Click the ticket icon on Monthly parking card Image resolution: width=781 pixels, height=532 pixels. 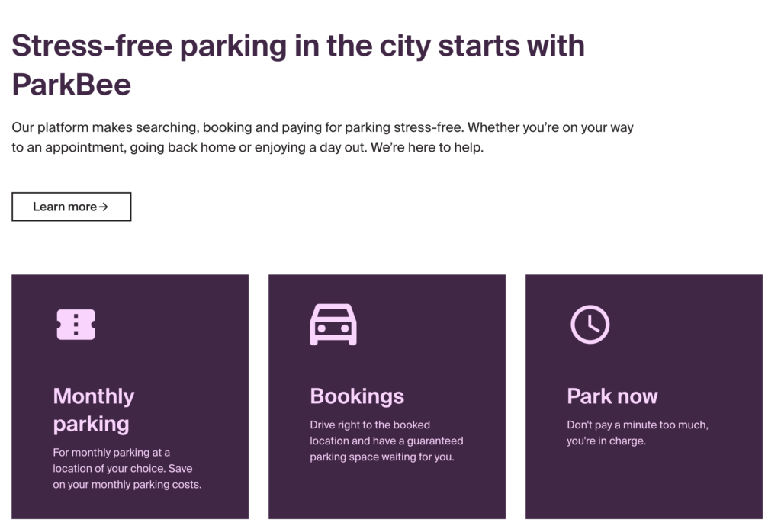pos(76,325)
